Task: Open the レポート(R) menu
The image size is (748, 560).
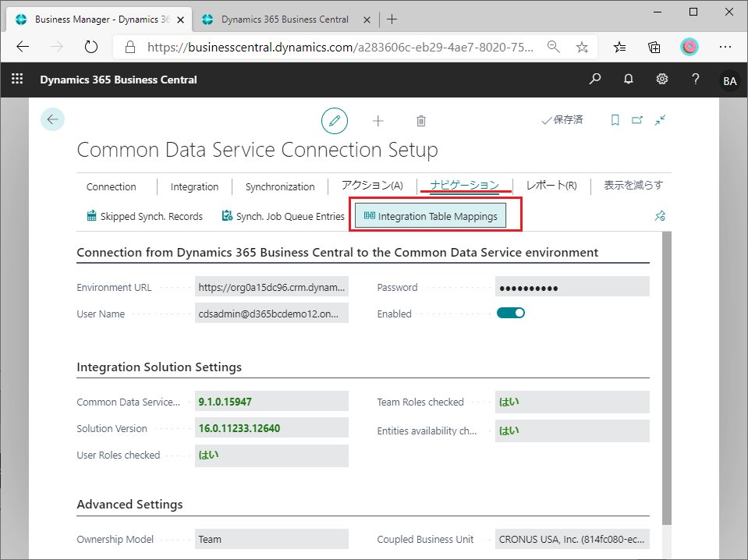Action: pyautogui.click(x=551, y=185)
